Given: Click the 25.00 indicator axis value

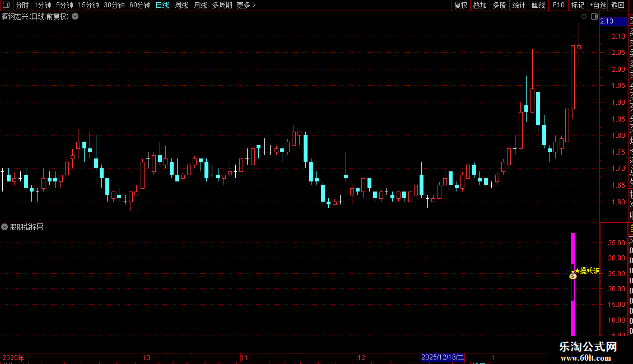Looking at the screenshot, I should point(616,274).
